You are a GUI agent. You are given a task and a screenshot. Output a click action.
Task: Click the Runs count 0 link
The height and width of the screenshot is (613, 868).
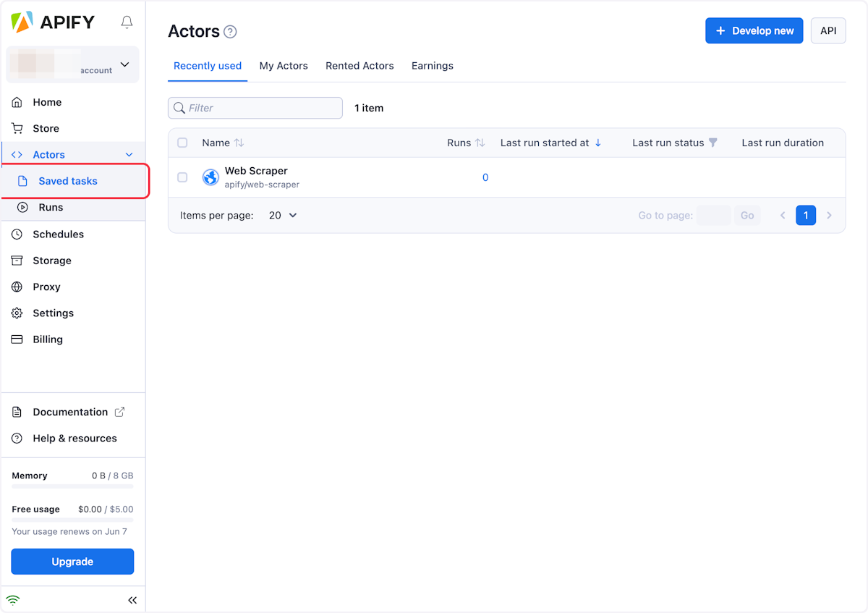[485, 177]
